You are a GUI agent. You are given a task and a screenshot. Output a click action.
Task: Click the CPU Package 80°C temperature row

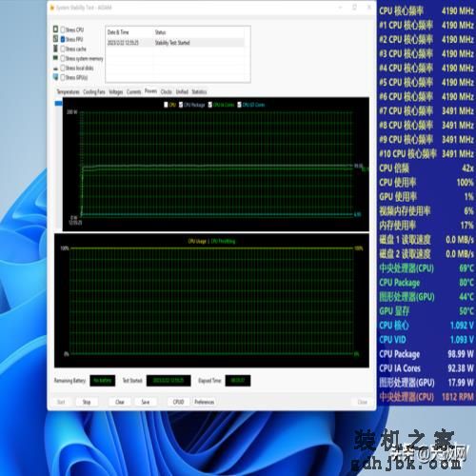pos(426,282)
